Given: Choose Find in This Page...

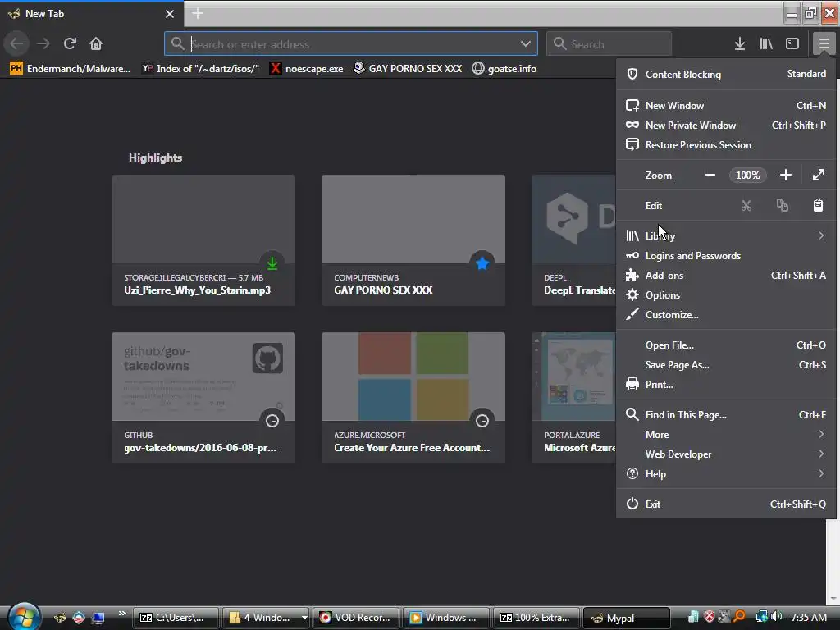Looking at the screenshot, I should point(726,414).
